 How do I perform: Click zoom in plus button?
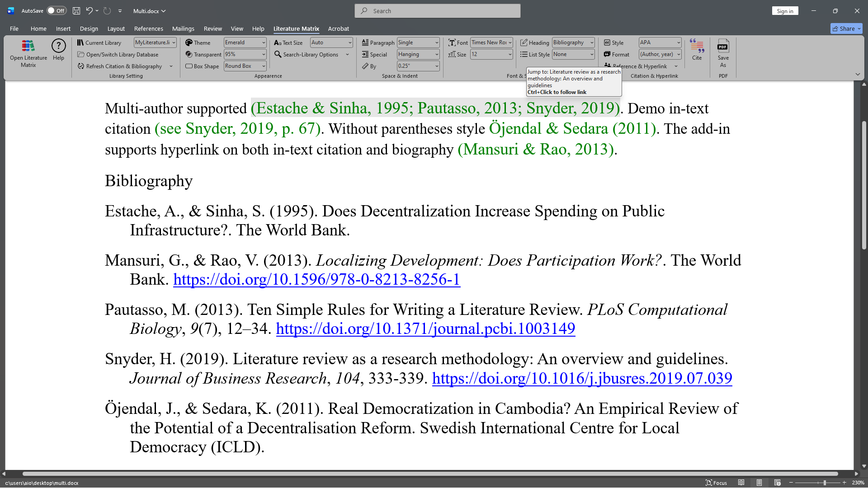pyautogui.click(x=844, y=483)
